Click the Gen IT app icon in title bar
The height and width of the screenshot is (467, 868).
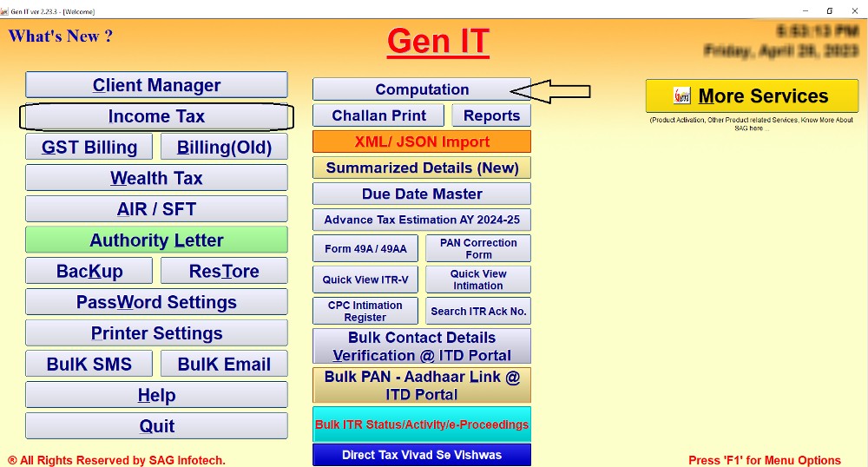coord(5,11)
